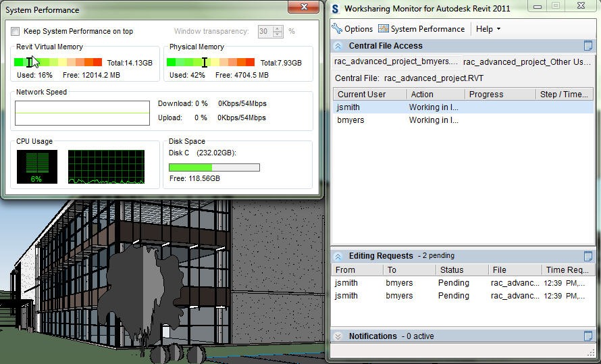Open the Help dropdown menu
Image resolution: width=601 pixels, height=364 pixels.
(x=488, y=29)
